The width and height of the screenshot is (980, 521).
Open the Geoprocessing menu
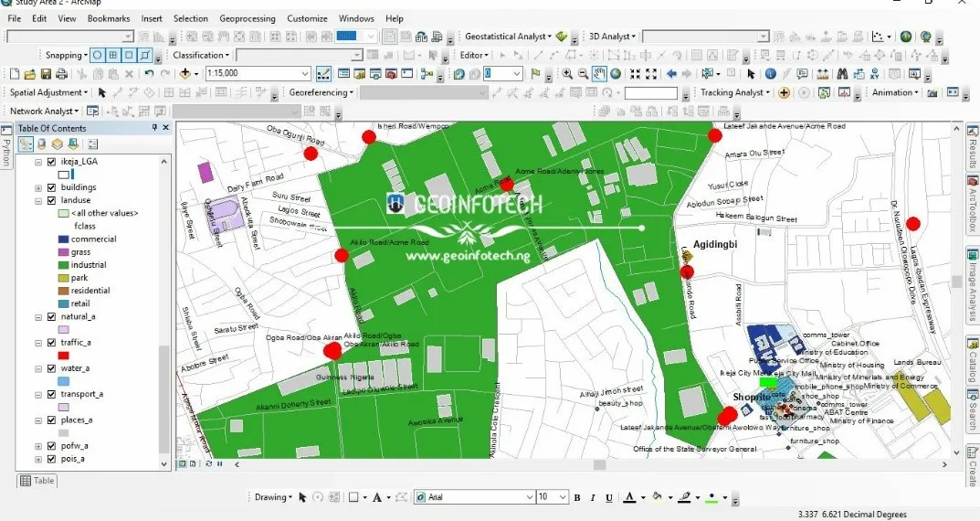pyautogui.click(x=248, y=19)
